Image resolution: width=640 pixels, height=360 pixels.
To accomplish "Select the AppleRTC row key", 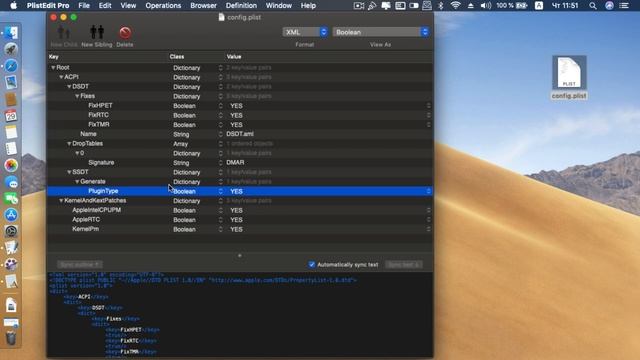I will tap(86, 220).
